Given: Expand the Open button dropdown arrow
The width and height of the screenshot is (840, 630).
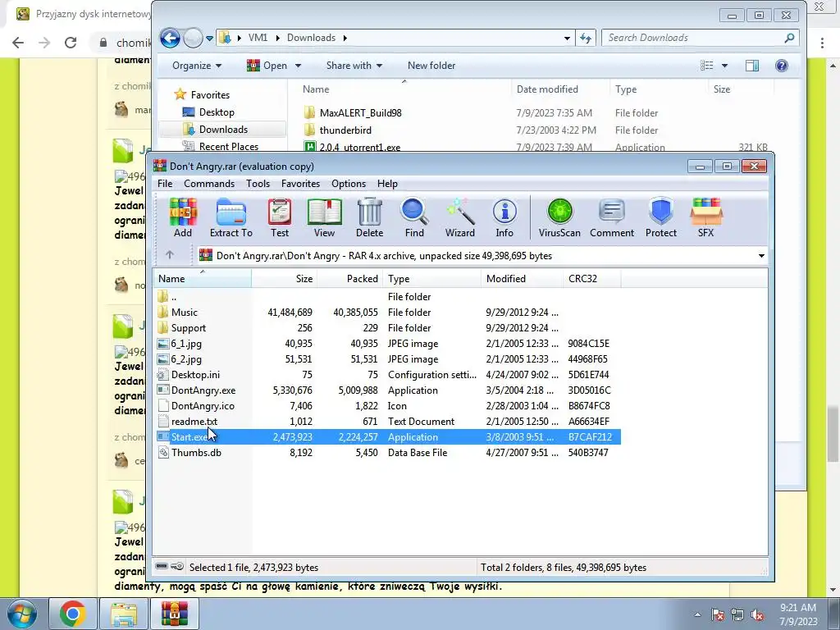Looking at the screenshot, I should pos(298,66).
